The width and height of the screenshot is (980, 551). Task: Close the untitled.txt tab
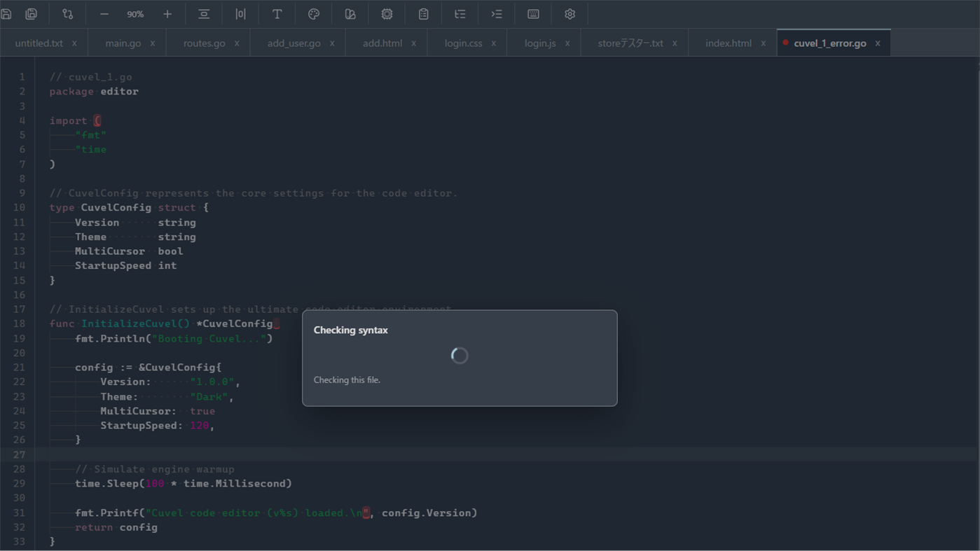coord(74,43)
